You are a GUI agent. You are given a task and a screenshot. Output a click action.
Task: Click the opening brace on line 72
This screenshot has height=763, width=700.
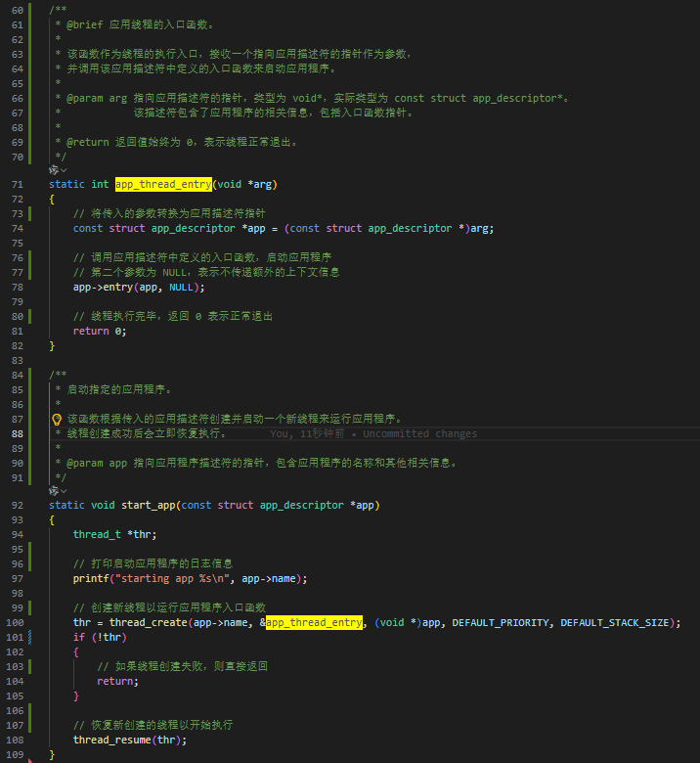tap(52, 199)
